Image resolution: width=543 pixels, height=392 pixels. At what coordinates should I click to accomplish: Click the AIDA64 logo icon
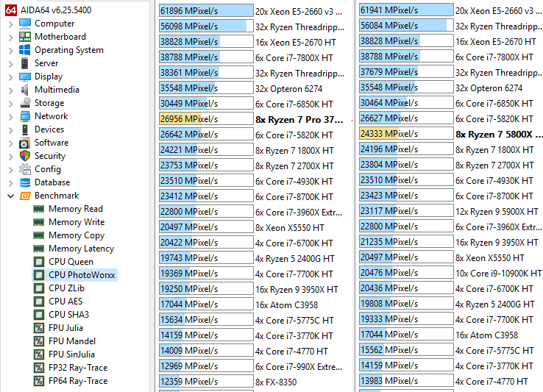coord(11,10)
